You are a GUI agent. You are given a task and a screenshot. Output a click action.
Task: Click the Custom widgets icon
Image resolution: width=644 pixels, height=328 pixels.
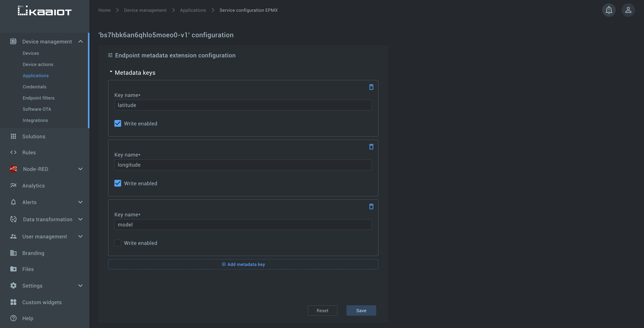tap(13, 302)
